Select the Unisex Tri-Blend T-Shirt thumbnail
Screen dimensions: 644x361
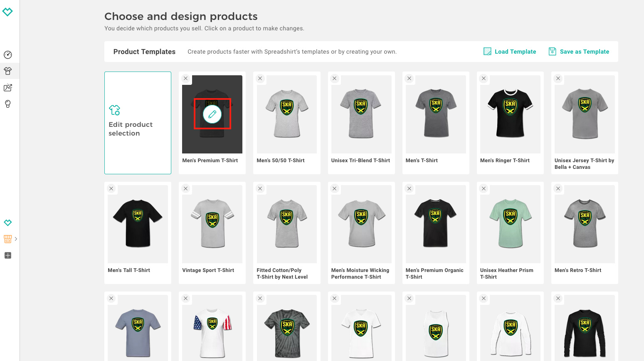coord(361,114)
